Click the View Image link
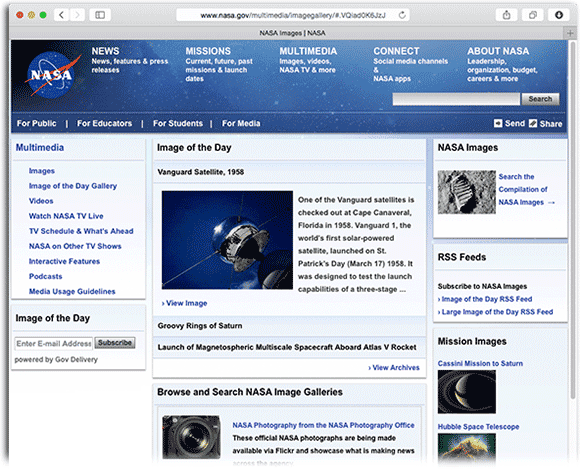Viewport: 580px width, 470px height. point(185,303)
